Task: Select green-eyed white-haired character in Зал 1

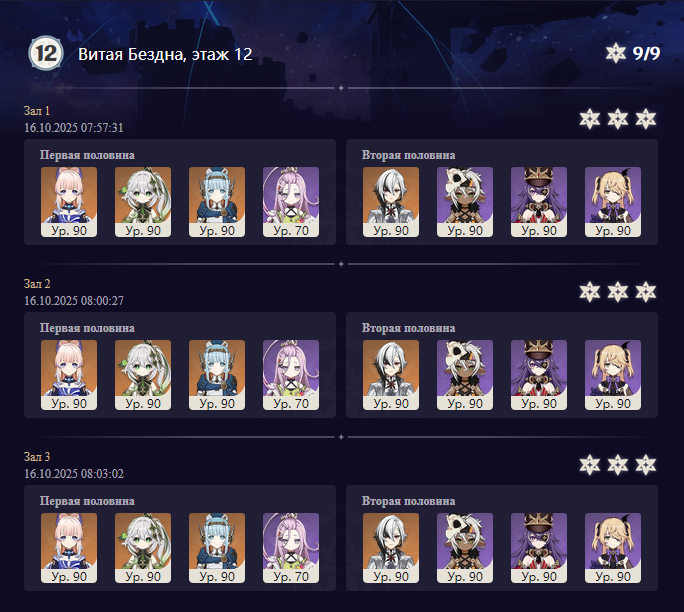Action: pyautogui.click(x=143, y=202)
